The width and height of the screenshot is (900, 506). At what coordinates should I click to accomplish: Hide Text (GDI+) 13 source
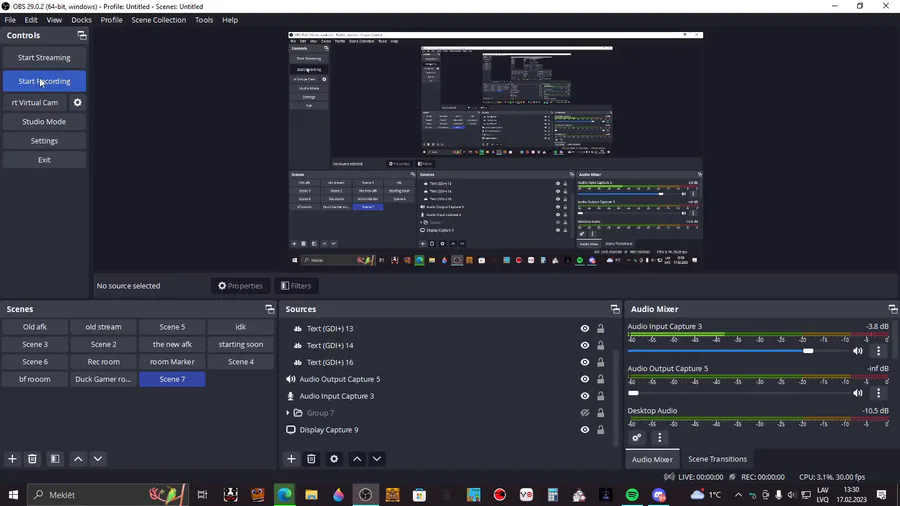[584, 329]
